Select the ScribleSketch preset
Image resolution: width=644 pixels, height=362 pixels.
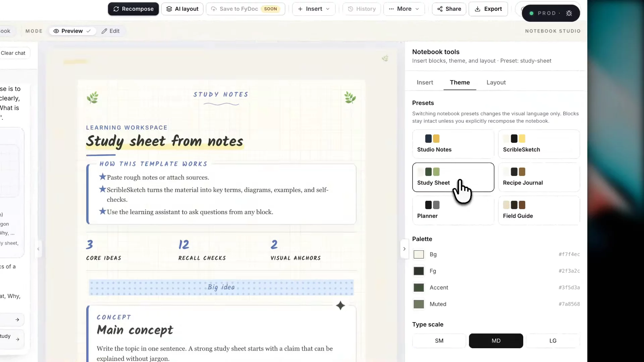click(539, 144)
